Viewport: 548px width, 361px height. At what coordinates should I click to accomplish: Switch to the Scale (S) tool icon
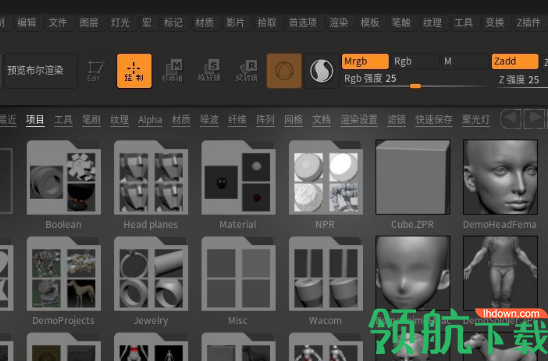tap(209, 71)
